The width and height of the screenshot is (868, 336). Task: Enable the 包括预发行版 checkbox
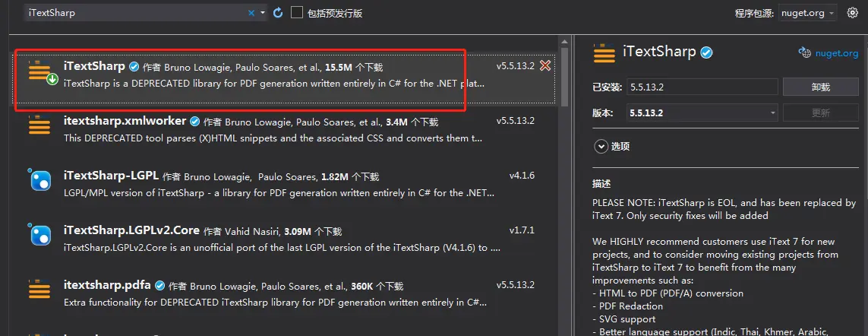point(297,12)
